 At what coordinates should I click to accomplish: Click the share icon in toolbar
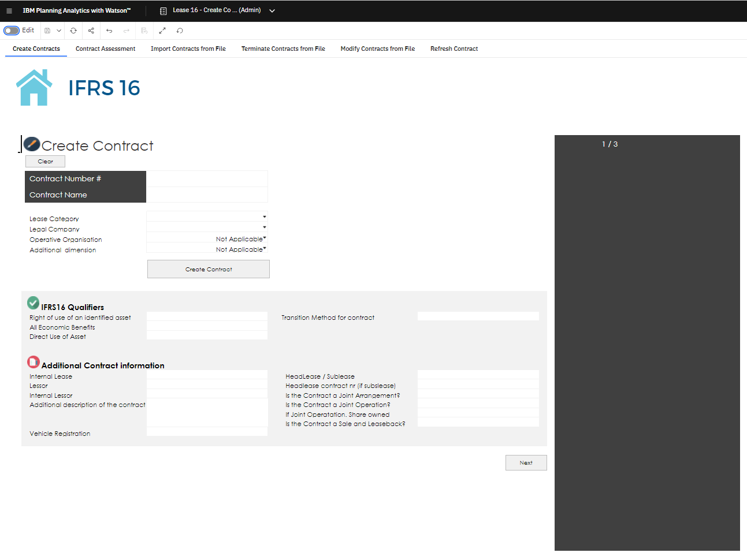[91, 31]
